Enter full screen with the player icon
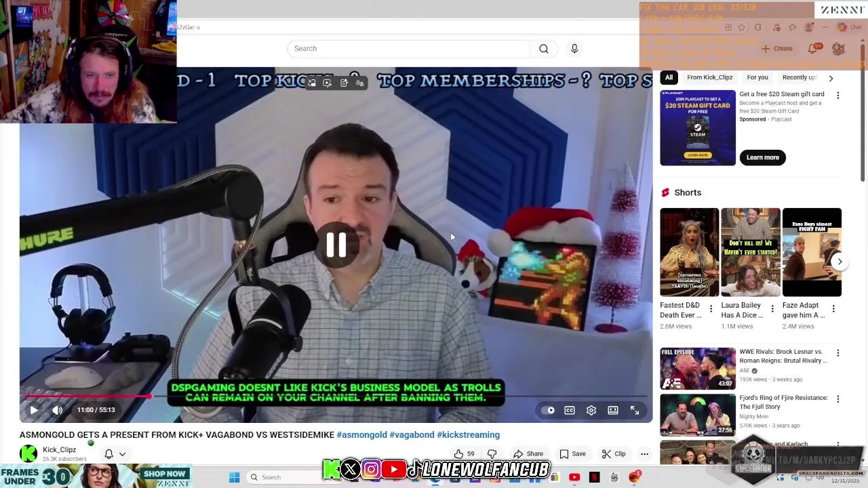Image resolution: width=868 pixels, height=488 pixels. pyautogui.click(x=635, y=410)
